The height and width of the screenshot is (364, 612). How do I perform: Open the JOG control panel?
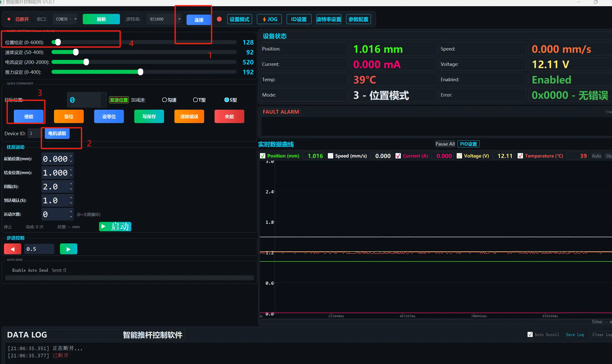(269, 19)
